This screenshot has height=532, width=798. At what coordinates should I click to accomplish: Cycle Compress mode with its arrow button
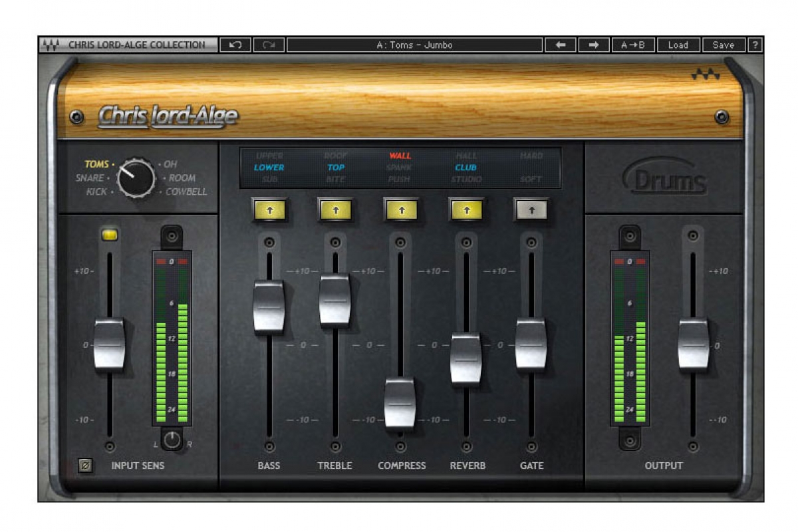point(401,209)
